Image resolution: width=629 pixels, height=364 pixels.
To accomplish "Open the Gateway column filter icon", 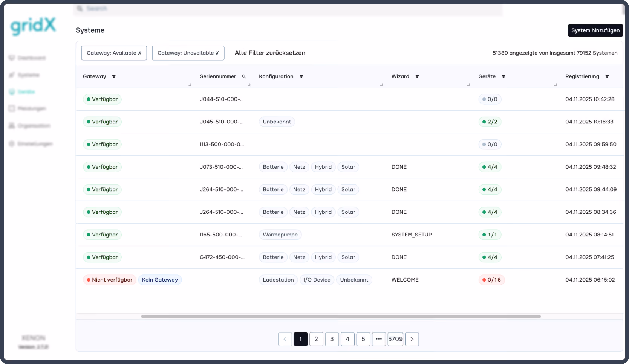I will (x=114, y=76).
